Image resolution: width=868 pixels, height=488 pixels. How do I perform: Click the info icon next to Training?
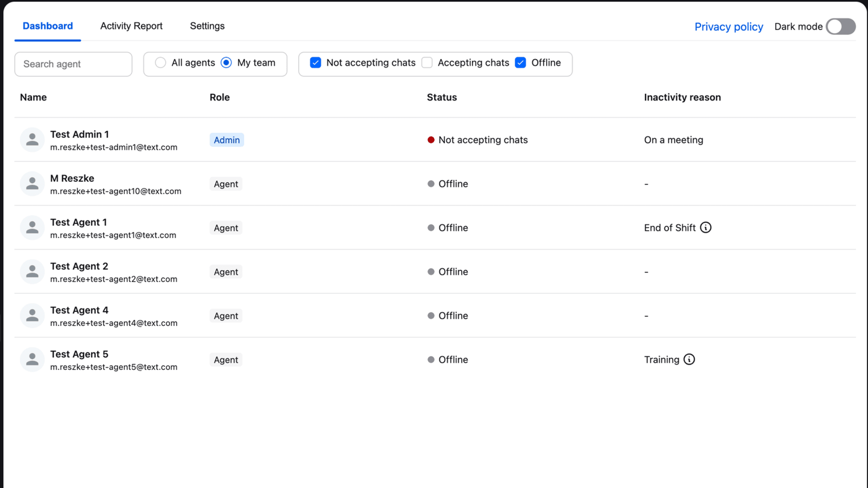pyautogui.click(x=689, y=360)
